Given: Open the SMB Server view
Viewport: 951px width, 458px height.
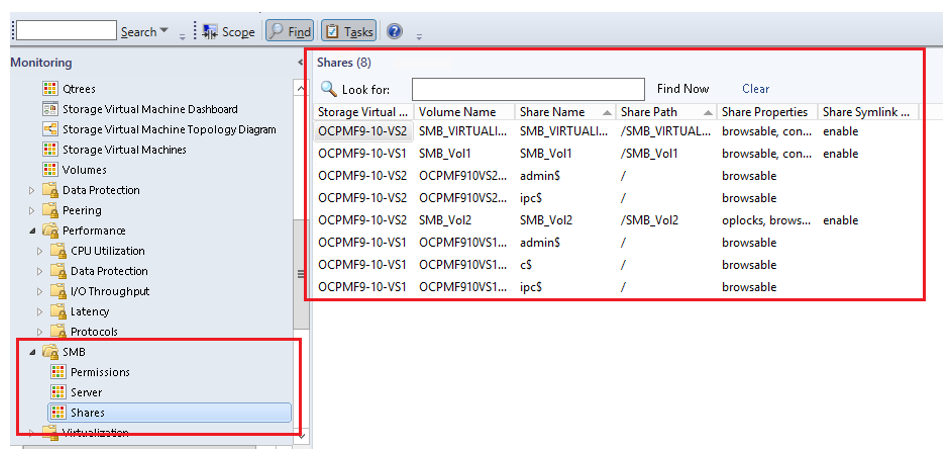Looking at the screenshot, I should click(x=86, y=392).
